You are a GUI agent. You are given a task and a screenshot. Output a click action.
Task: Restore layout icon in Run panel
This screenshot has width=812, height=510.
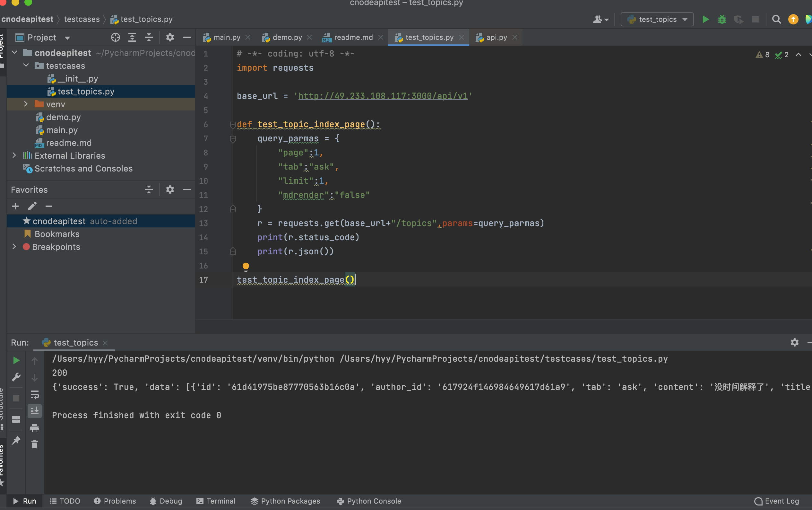16,419
